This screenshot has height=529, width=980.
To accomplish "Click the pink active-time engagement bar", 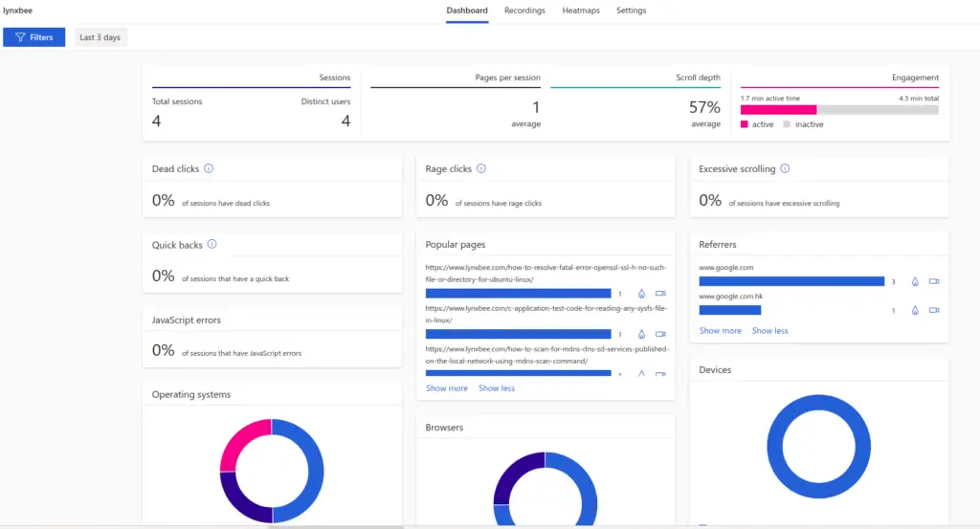I will click(779, 110).
